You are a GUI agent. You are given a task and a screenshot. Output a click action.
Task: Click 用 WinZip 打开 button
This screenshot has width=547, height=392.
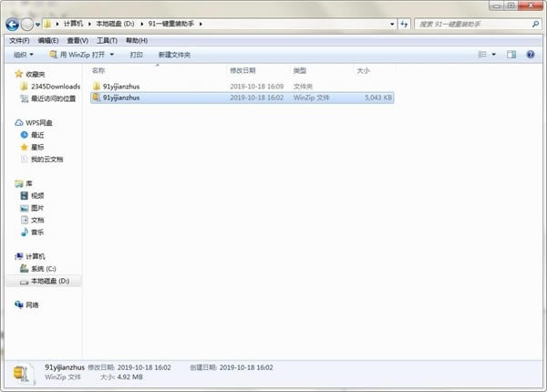click(77, 55)
